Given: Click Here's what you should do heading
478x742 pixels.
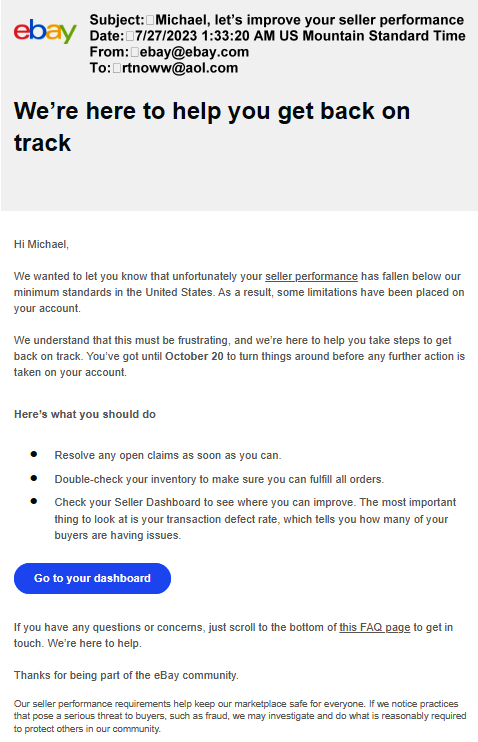Looking at the screenshot, I should pyautogui.click(x=85, y=414).
